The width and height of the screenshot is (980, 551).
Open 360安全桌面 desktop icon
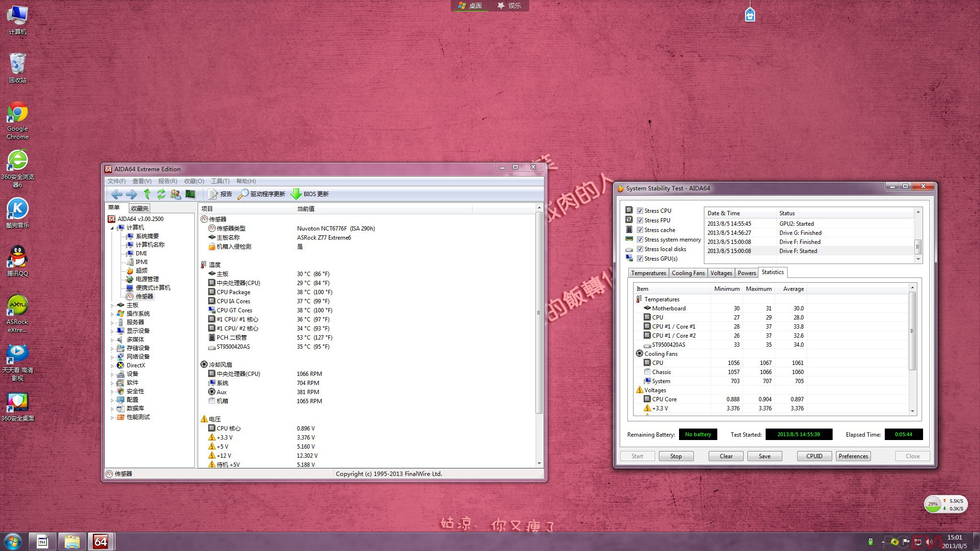pyautogui.click(x=18, y=407)
